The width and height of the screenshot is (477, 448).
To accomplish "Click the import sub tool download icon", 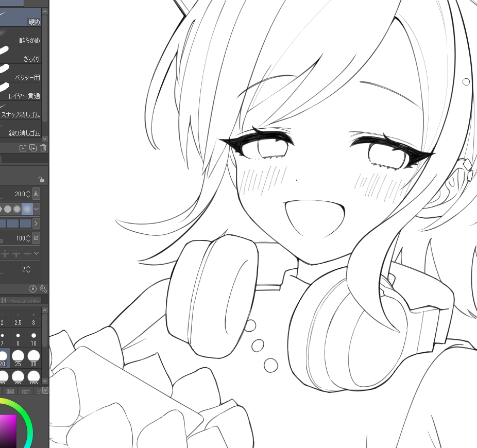I will [x=23, y=148].
